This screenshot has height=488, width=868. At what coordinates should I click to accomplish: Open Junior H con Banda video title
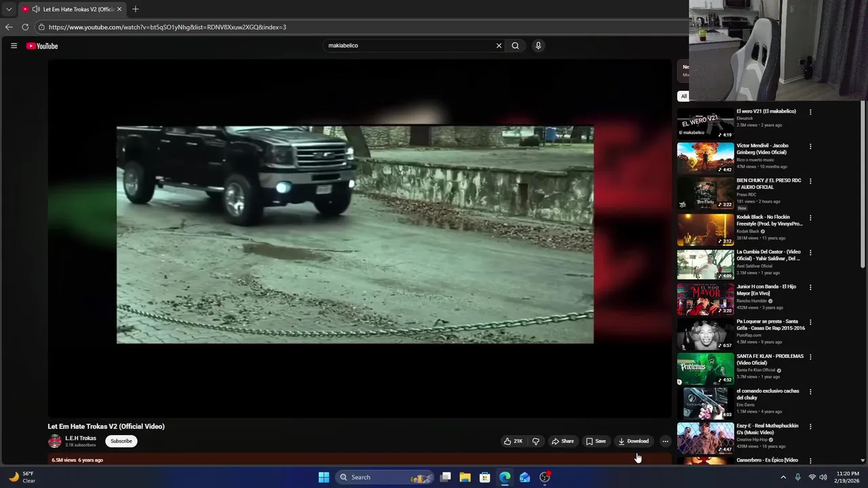(767, 290)
